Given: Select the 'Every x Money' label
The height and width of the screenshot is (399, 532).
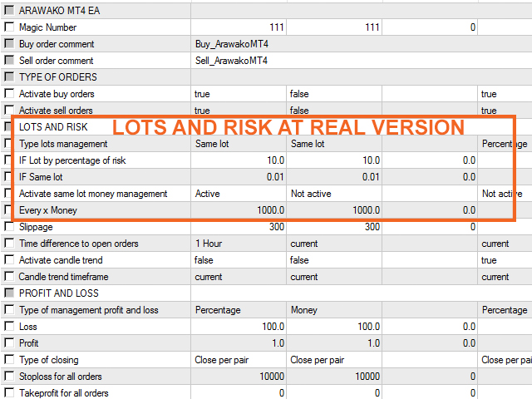Looking at the screenshot, I should (48, 210).
